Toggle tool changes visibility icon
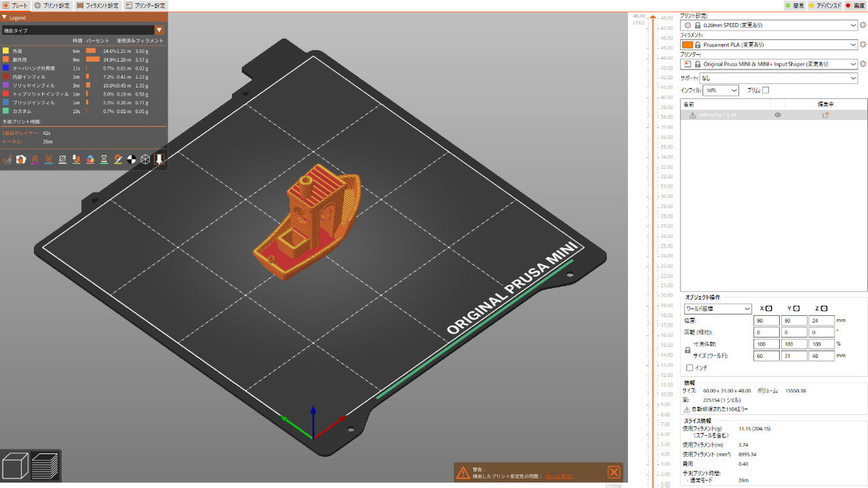The image size is (868, 488). [76, 159]
